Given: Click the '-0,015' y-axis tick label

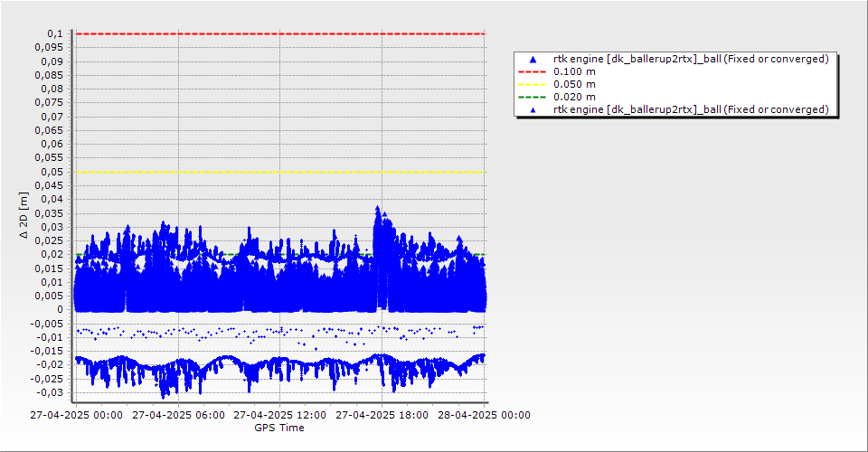Looking at the screenshot, I should 48,352.
